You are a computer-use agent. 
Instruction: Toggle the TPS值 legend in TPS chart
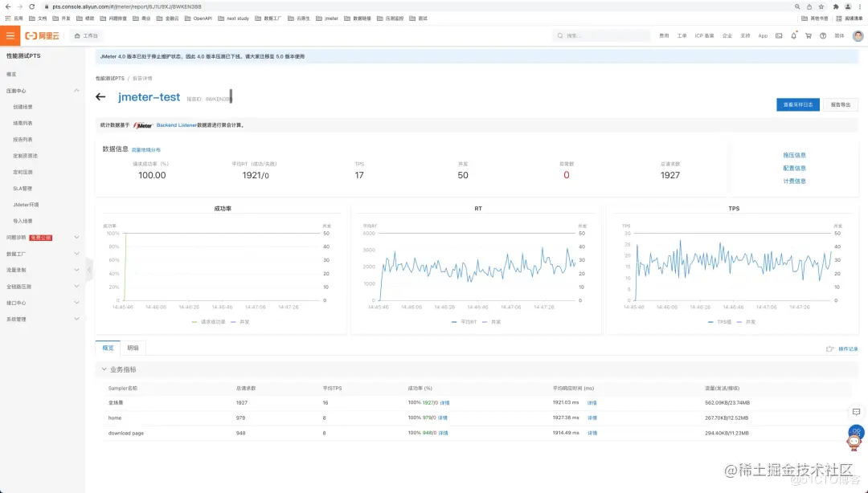(x=719, y=321)
